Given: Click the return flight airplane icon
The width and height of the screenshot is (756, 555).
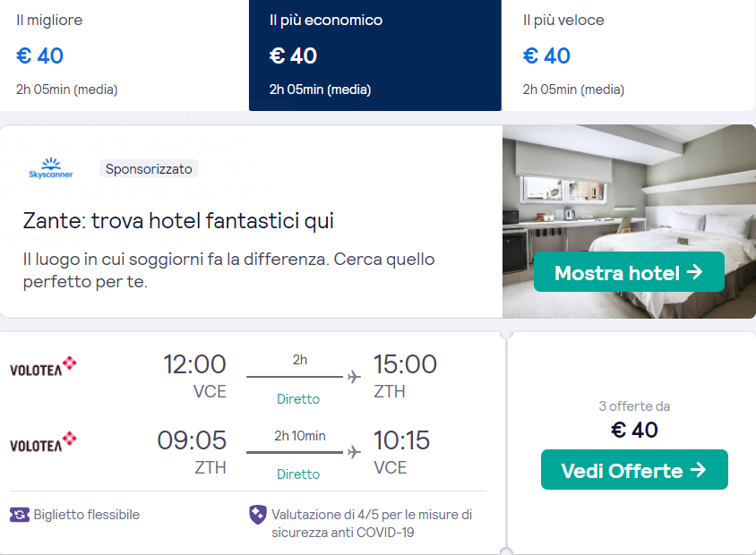Looking at the screenshot, I should [x=355, y=452].
